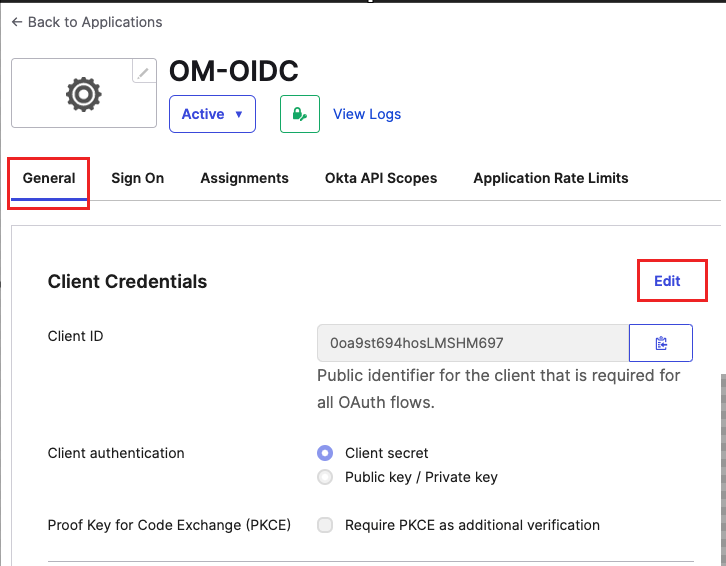Viewport: 726px width, 566px height.
Task: Switch to the General tab
Action: [x=49, y=178]
